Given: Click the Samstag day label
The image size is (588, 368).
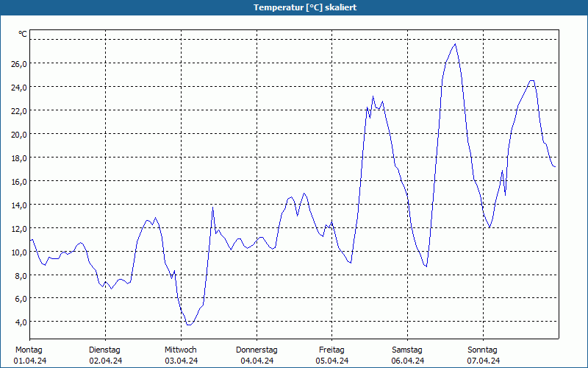Looking at the screenshot, I should click(407, 350).
